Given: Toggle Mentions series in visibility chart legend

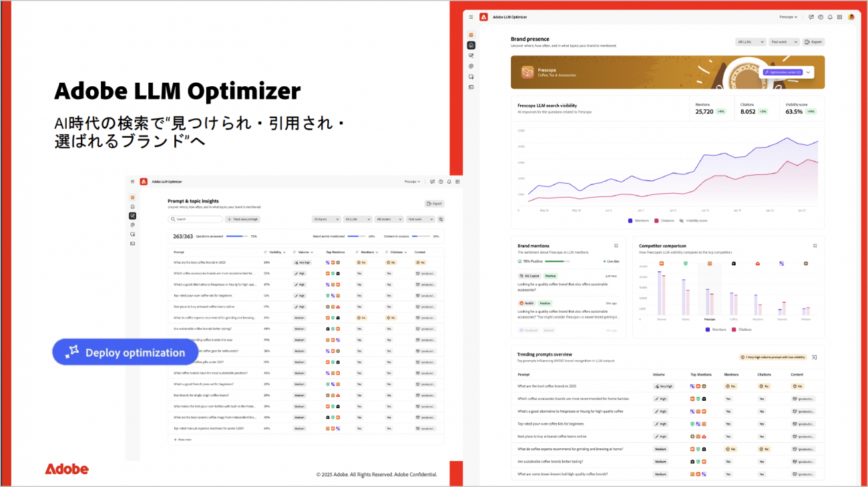Looking at the screenshot, I should pos(640,220).
